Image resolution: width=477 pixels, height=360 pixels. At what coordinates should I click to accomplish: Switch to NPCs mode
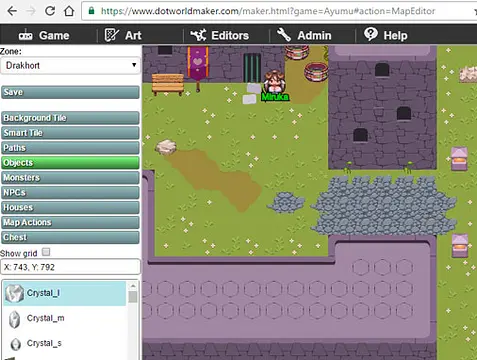70,193
